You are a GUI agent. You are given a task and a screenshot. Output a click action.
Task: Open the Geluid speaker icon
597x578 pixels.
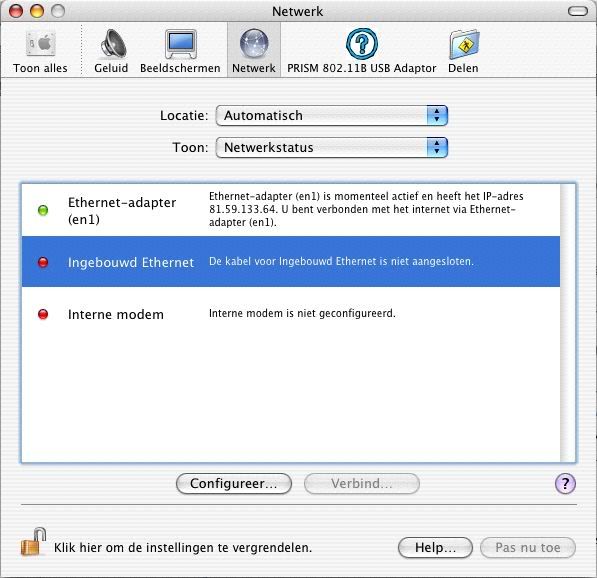tap(113, 44)
